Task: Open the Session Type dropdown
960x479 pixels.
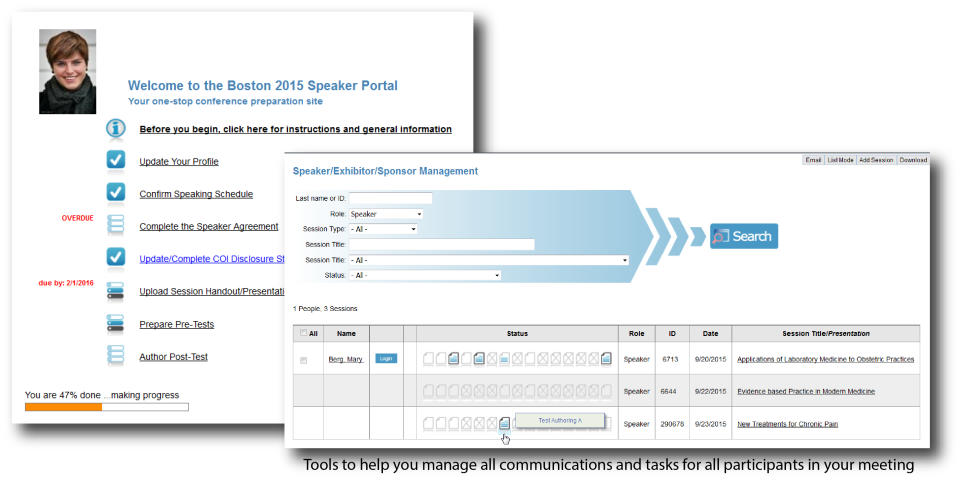Action: click(x=383, y=229)
